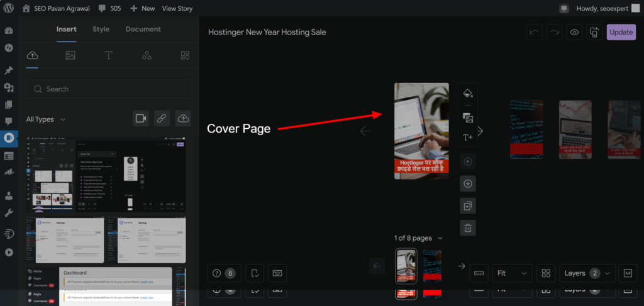Viewport: 644px width, 306px height.
Task: Go to previous page arrow beside the canvas
Action: tap(365, 131)
